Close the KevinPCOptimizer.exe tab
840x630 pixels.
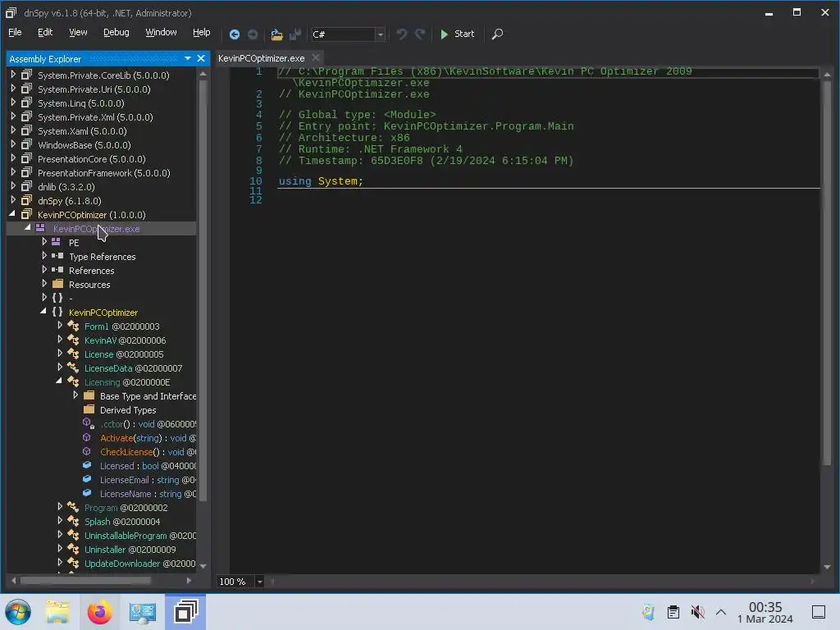[316, 58]
